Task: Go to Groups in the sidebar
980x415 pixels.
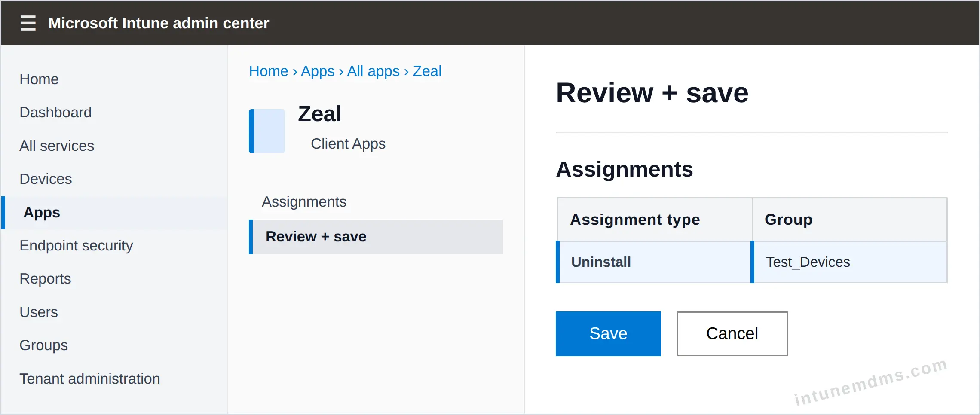Action: 43,345
